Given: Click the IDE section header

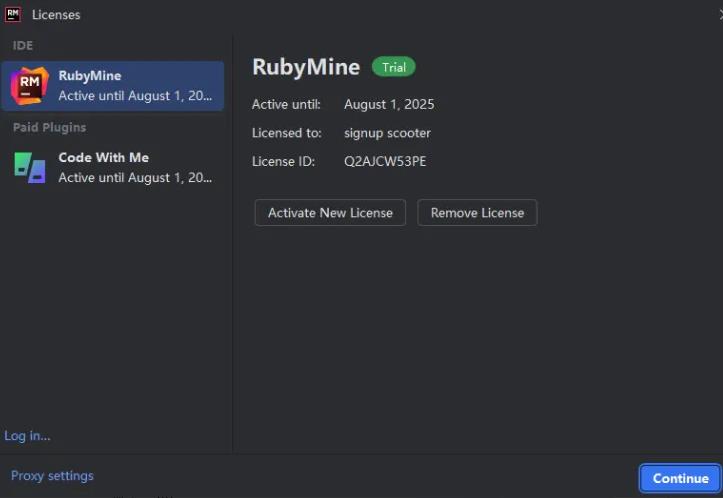Looking at the screenshot, I should coord(23,46).
